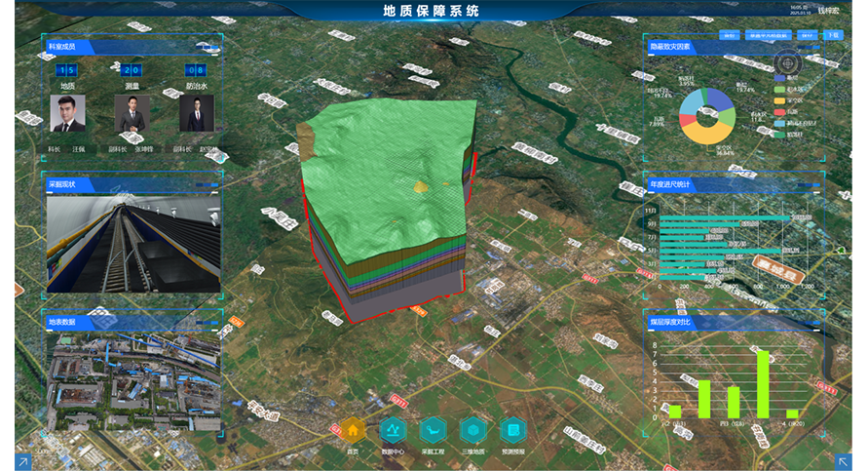868x471 pixels.
Task: Click the circular compass navigation control
Action: click(x=789, y=64)
